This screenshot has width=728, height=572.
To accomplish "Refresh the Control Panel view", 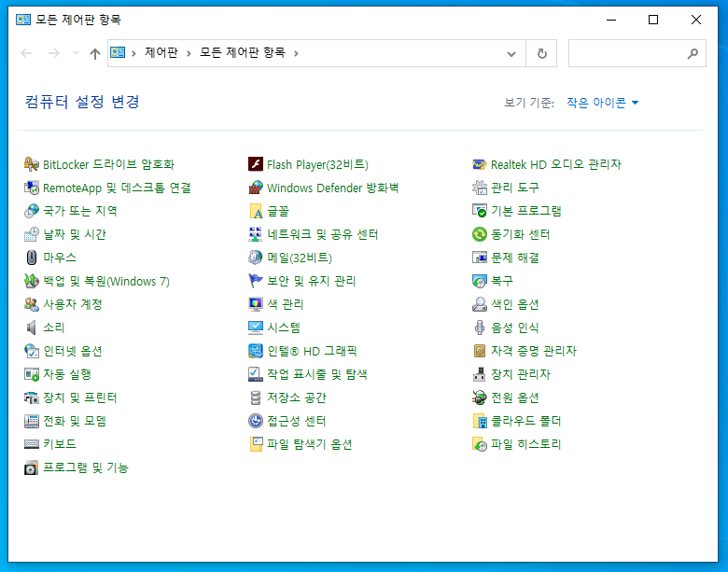I will pos(542,54).
